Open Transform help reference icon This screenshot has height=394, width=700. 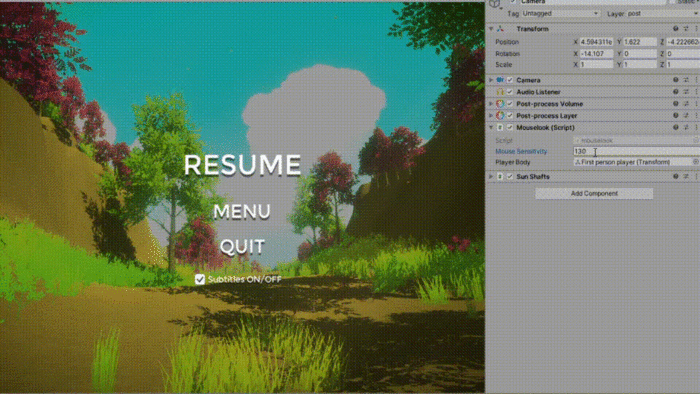point(675,29)
